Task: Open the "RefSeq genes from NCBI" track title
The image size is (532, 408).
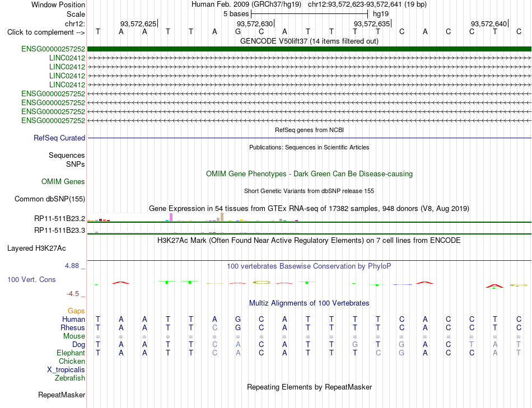Action: [309, 130]
